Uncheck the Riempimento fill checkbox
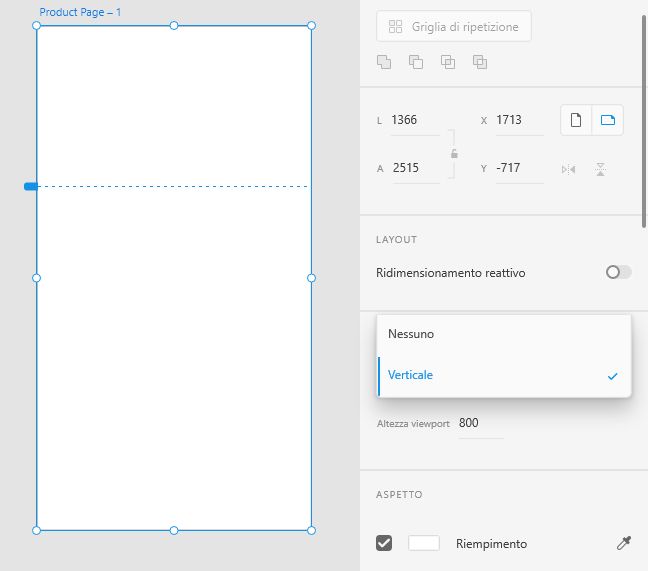 pos(384,543)
